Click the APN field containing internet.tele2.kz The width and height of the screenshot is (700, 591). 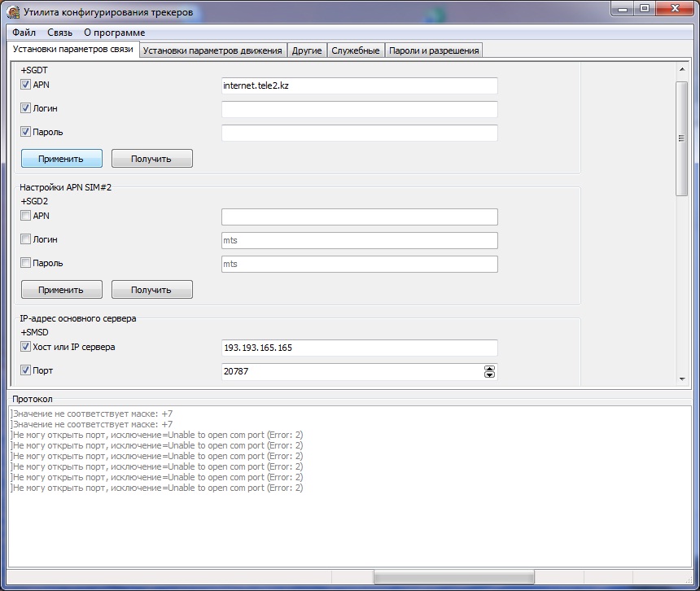(x=358, y=85)
